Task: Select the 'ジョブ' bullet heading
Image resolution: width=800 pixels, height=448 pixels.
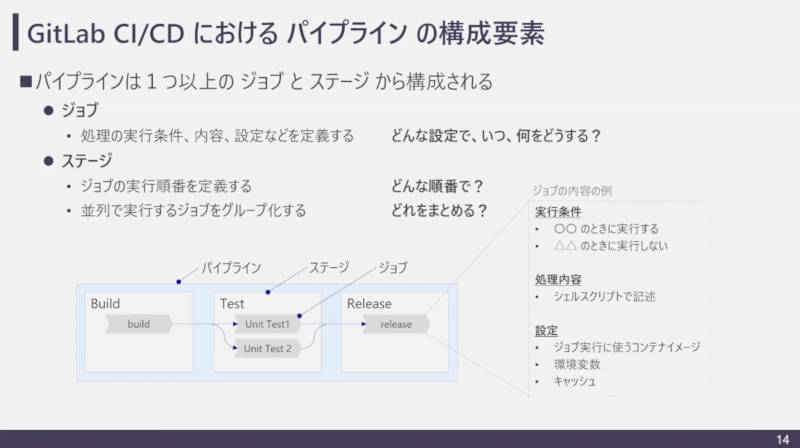Action: [80, 110]
